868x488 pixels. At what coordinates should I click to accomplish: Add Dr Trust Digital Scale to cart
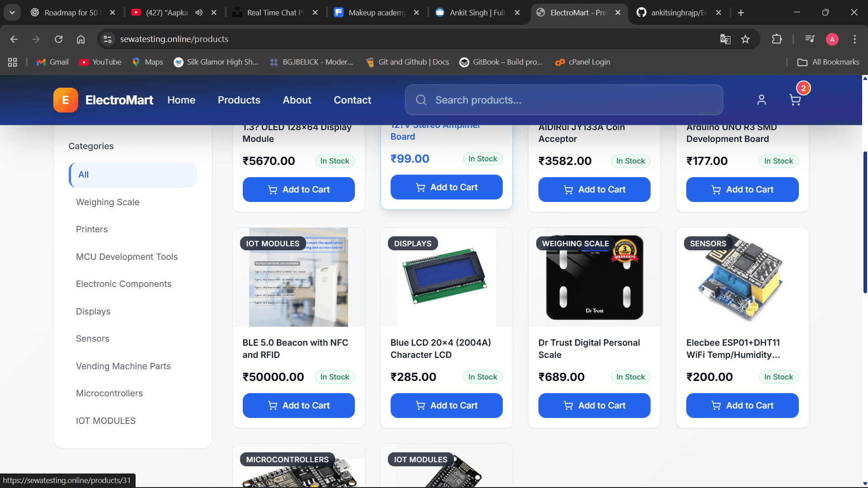coord(594,405)
